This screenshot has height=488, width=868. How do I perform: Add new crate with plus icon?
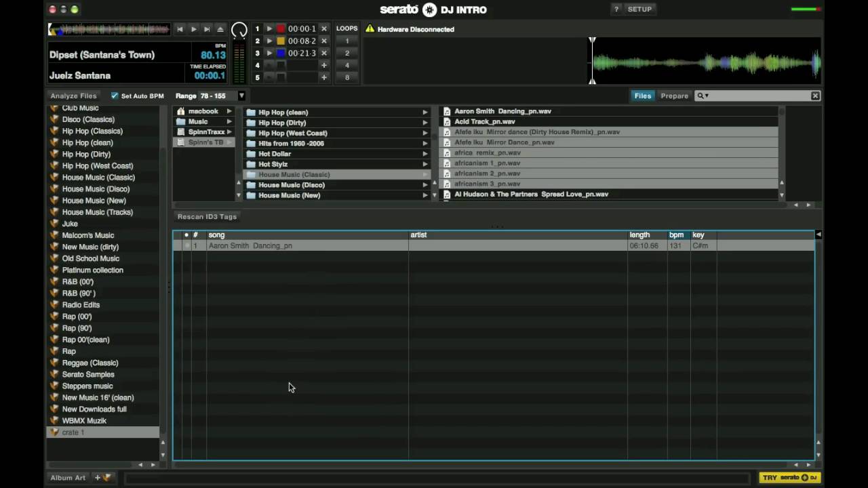[x=102, y=478]
